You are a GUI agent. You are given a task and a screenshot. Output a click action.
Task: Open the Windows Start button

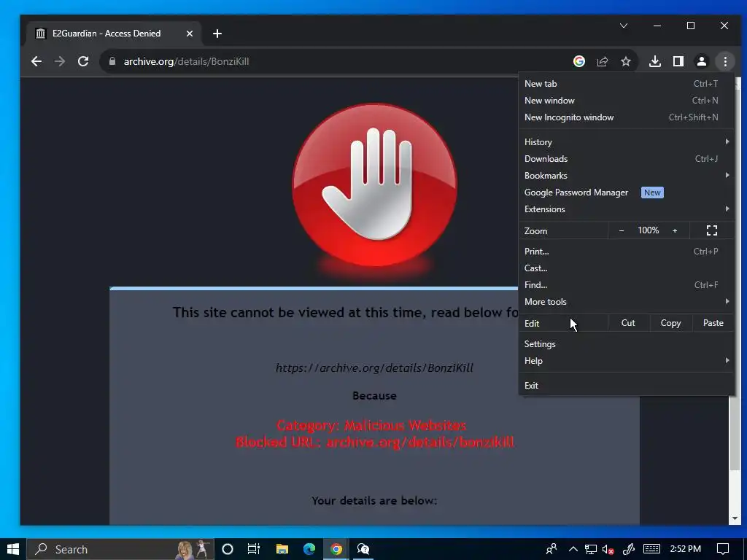[x=13, y=549]
